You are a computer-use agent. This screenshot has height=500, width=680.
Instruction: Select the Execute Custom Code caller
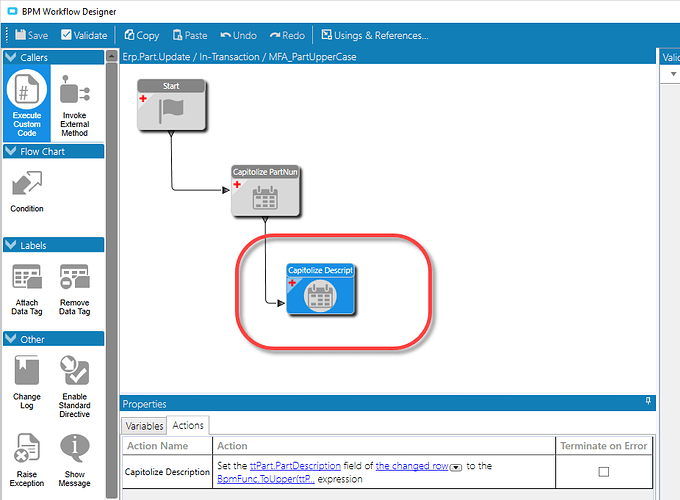click(27, 103)
